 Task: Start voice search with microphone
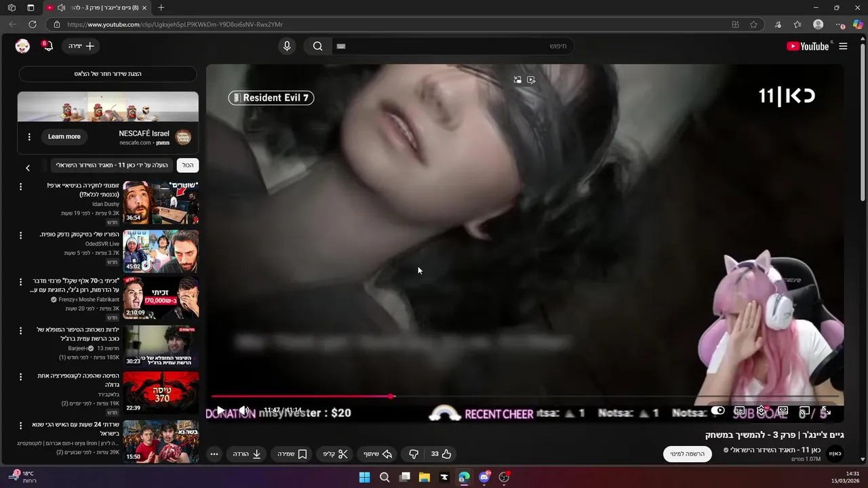pyautogui.click(x=287, y=46)
